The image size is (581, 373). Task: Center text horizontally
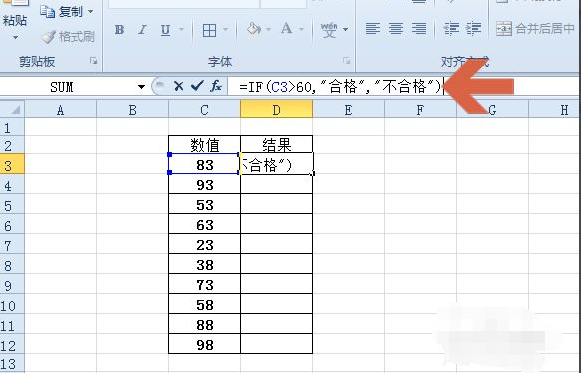coord(396,29)
